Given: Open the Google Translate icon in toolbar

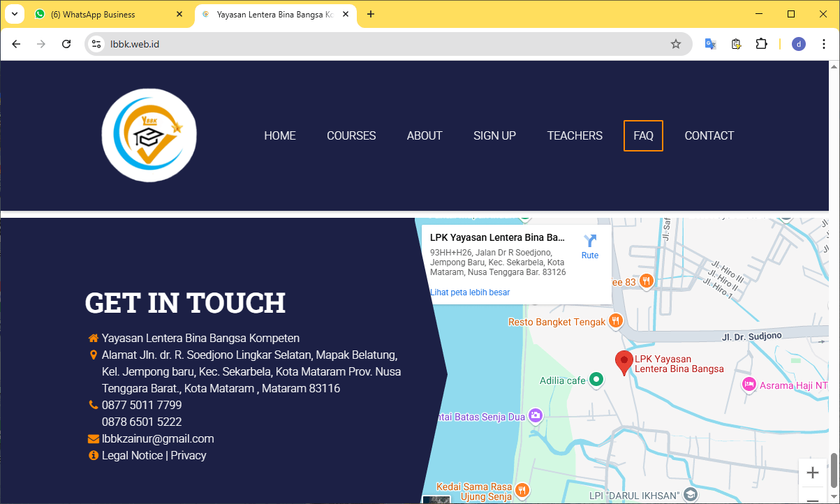Looking at the screenshot, I should click(x=710, y=44).
